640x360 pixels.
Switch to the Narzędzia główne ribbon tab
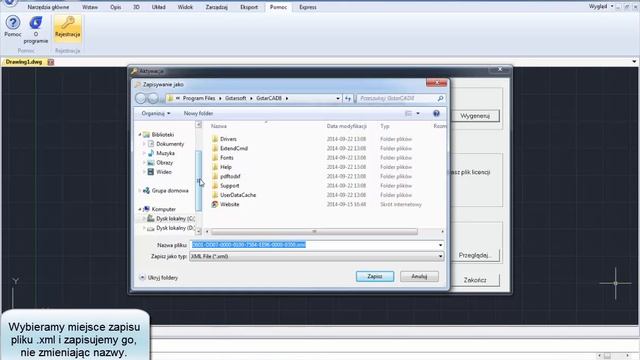click(48, 7)
